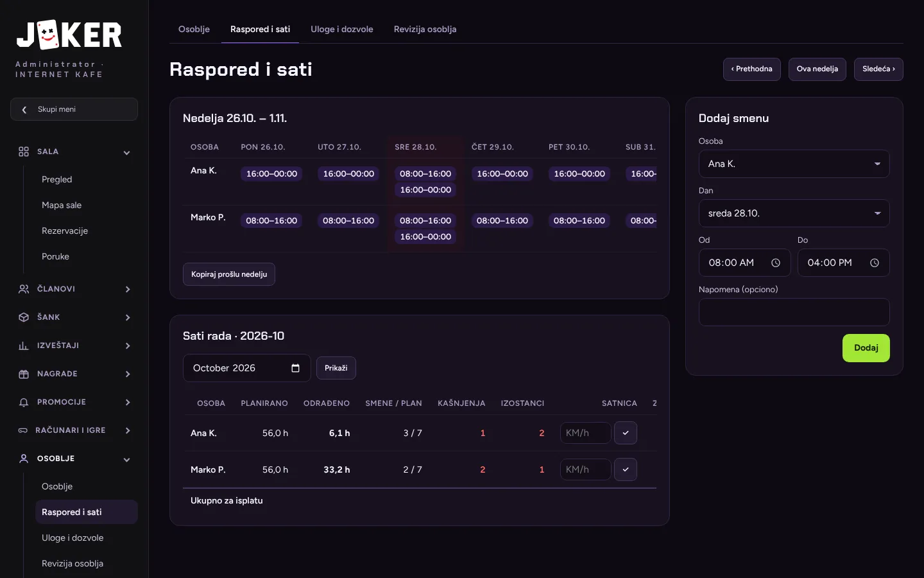Open the Osoba dropdown showing Ana K.
The height and width of the screenshot is (578, 924).
(794, 164)
